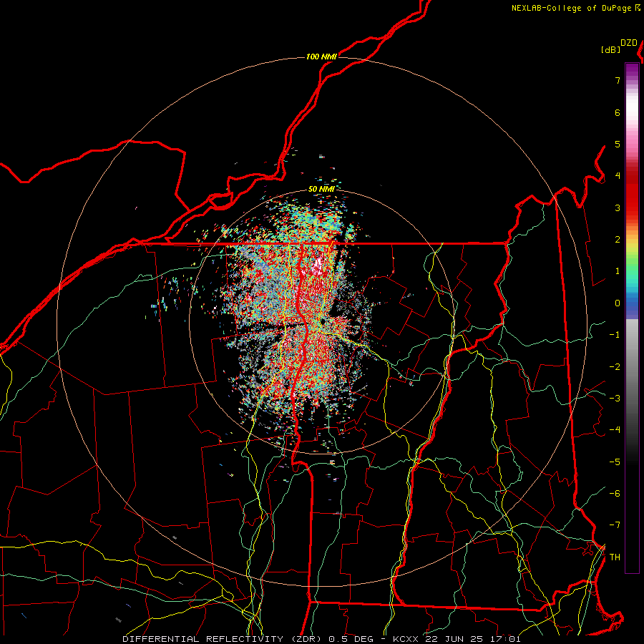This screenshot has height=644, width=644.
Task: Click the -2 dB tick label on the scale
Action: [x=615, y=366]
